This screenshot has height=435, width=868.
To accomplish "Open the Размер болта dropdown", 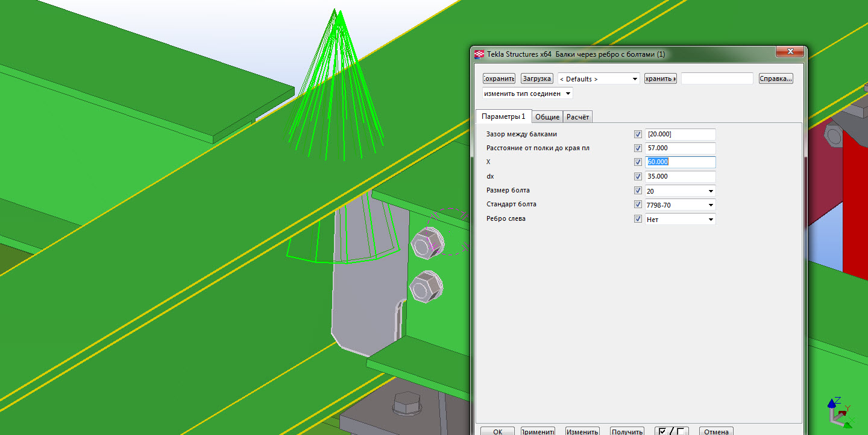I will 711,191.
